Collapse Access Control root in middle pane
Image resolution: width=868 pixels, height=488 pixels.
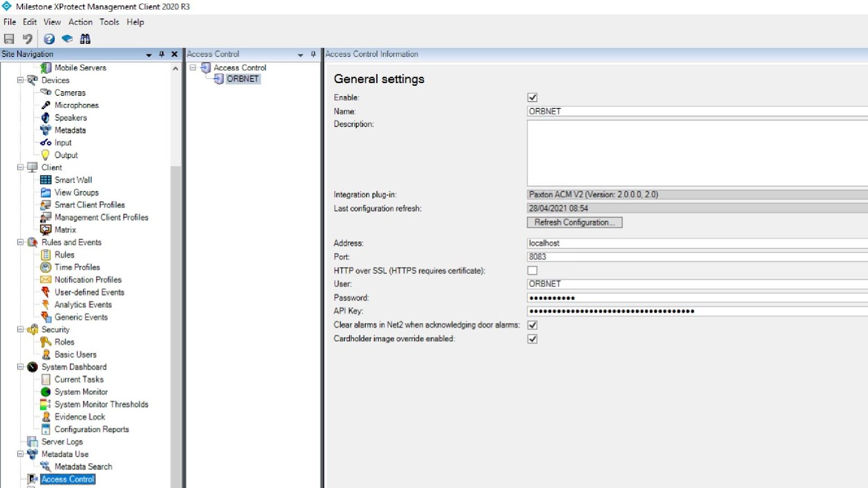193,68
